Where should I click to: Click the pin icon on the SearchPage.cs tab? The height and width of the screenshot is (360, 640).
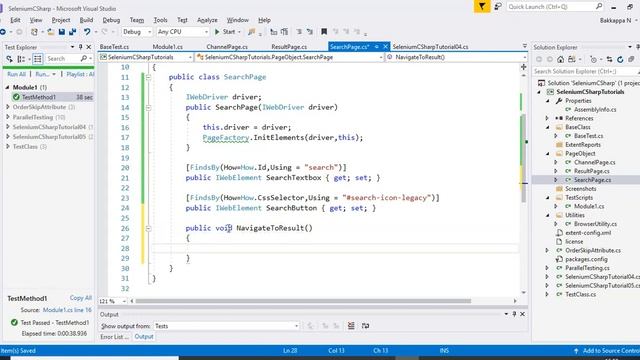(x=376, y=47)
